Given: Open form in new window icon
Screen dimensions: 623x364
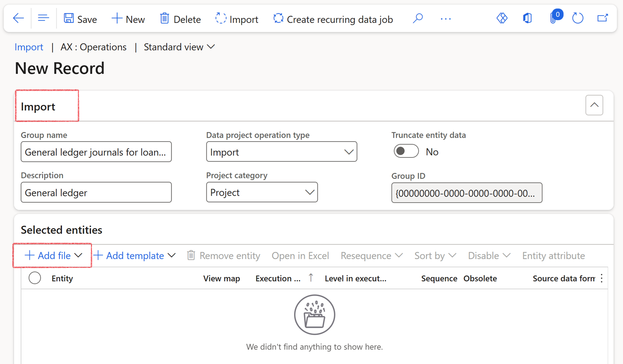Looking at the screenshot, I should click(x=602, y=18).
